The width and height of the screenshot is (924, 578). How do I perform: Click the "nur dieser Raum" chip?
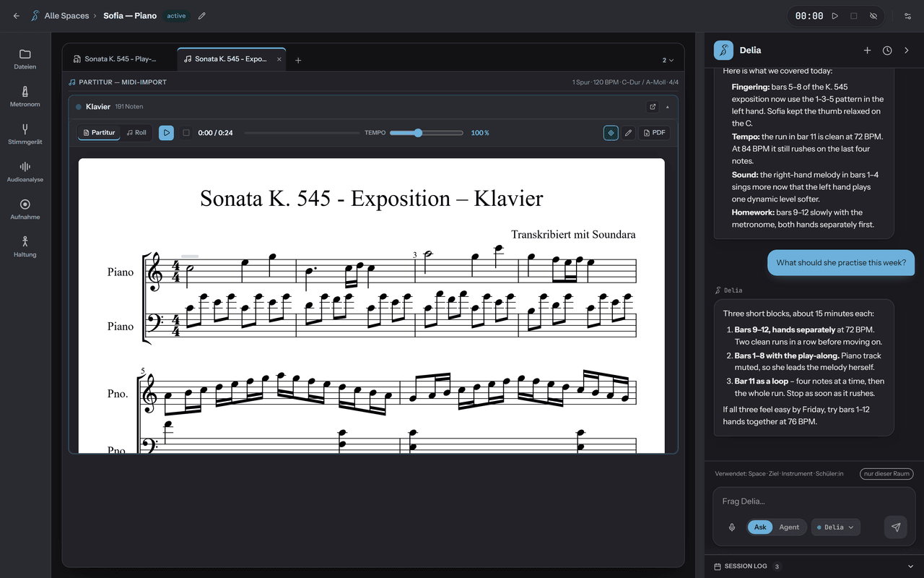tap(886, 474)
